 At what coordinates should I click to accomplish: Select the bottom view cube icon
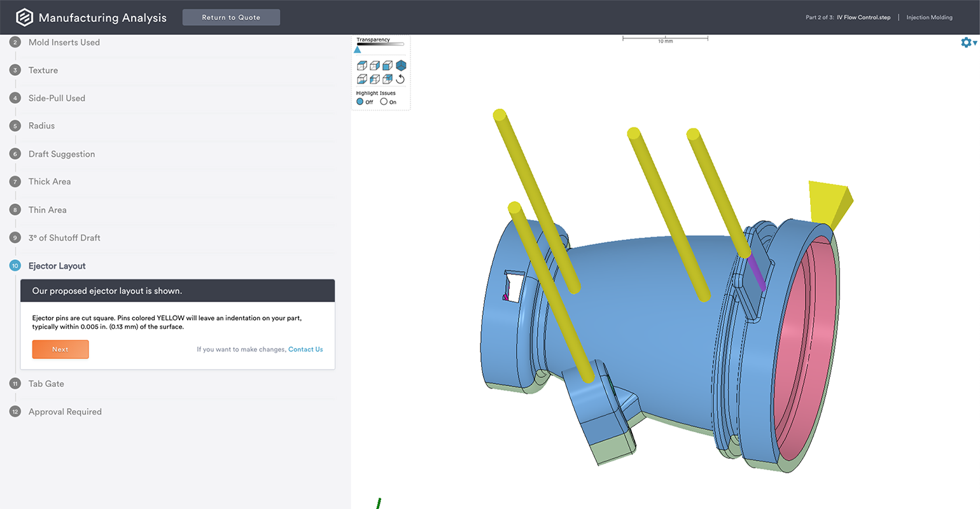coord(362,79)
